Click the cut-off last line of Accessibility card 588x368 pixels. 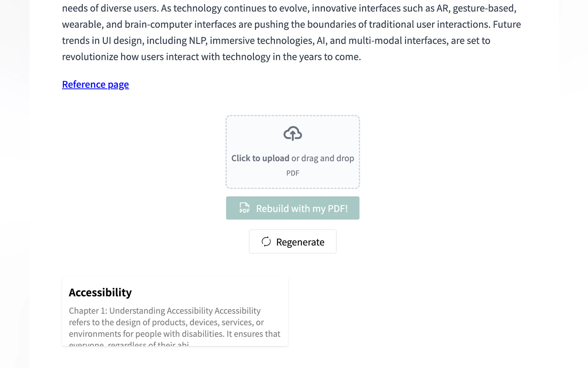point(128,344)
